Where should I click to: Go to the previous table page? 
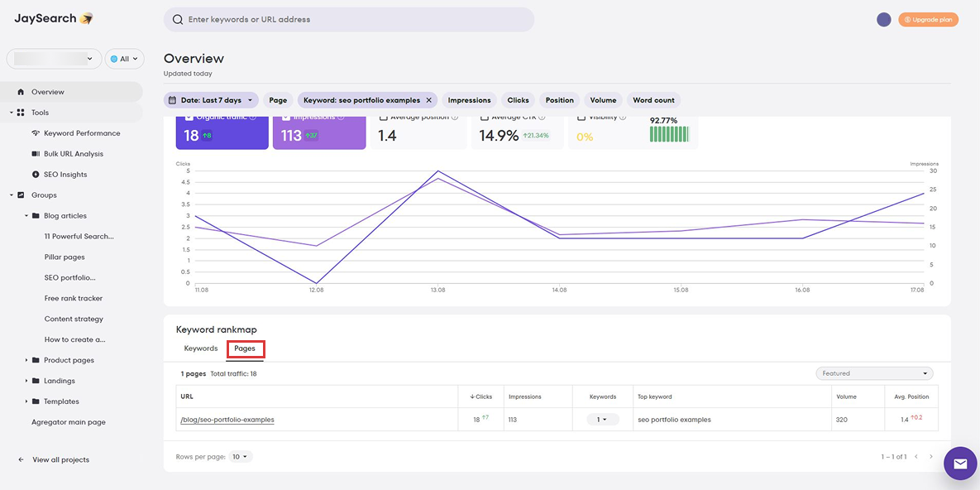(x=916, y=457)
